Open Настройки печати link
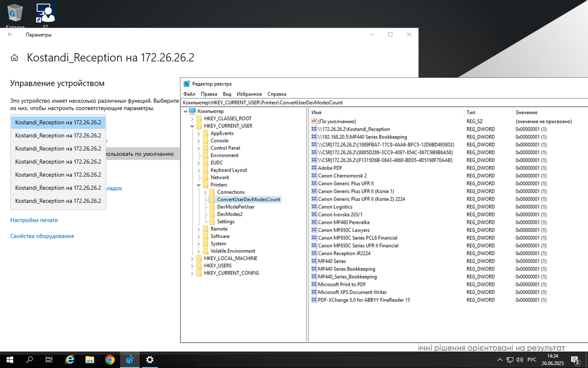Image resolution: width=588 pixels, height=368 pixels. click(34, 220)
